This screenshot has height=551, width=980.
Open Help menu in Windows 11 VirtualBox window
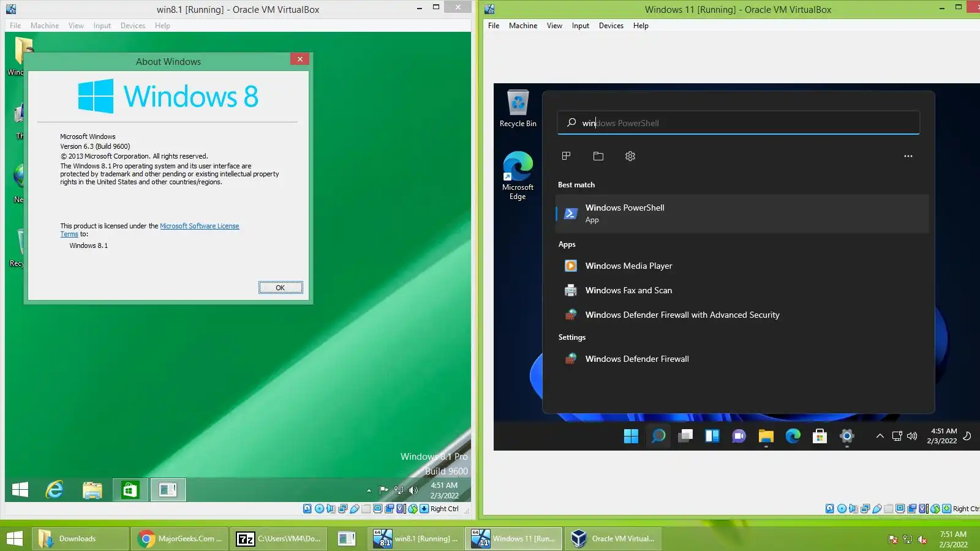click(641, 26)
